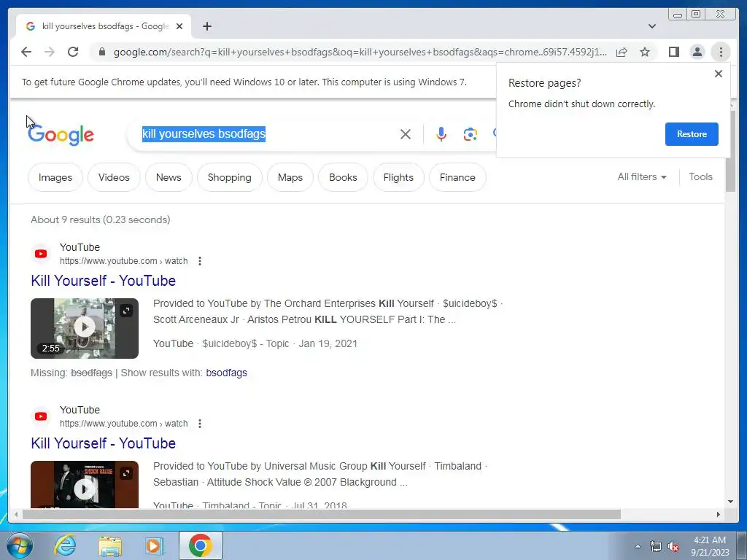Select the Finance filter
Viewport: 747px width, 560px height.
[457, 177]
